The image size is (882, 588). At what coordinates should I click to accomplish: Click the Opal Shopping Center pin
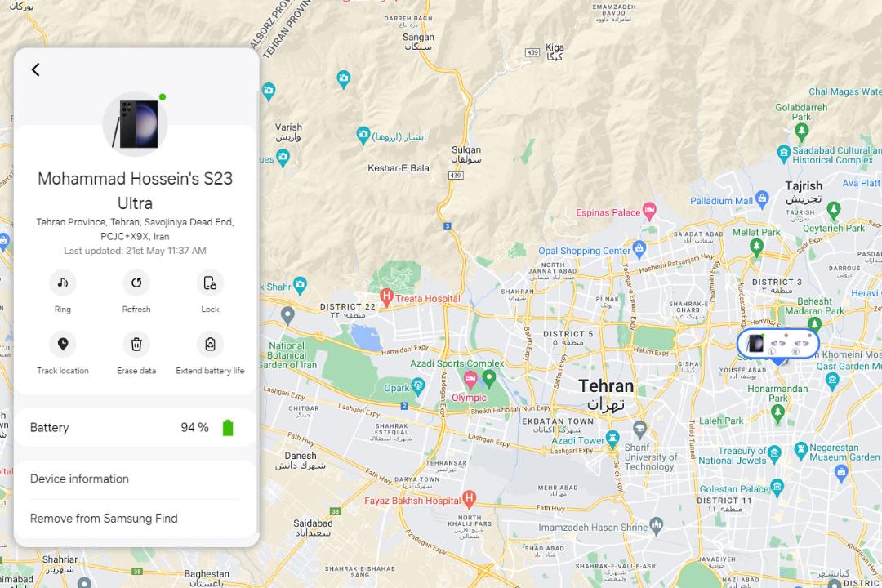(x=639, y=248)
